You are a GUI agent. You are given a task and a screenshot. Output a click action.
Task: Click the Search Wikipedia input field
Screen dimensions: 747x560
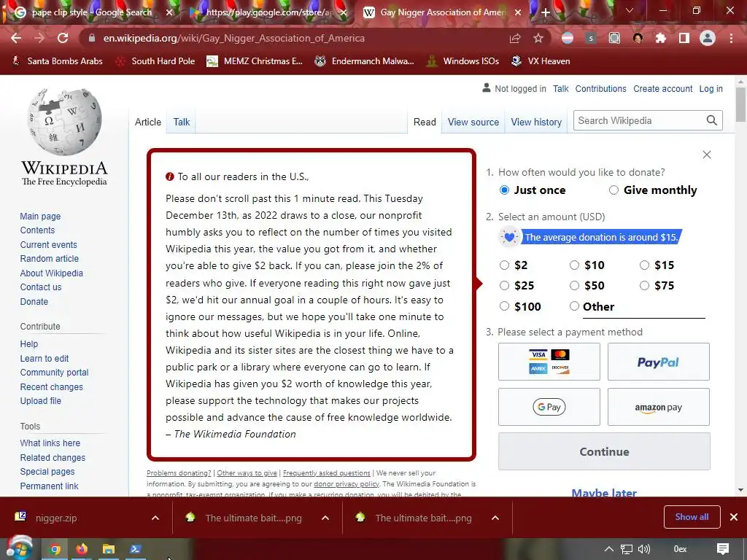click(x=640, y=120)
